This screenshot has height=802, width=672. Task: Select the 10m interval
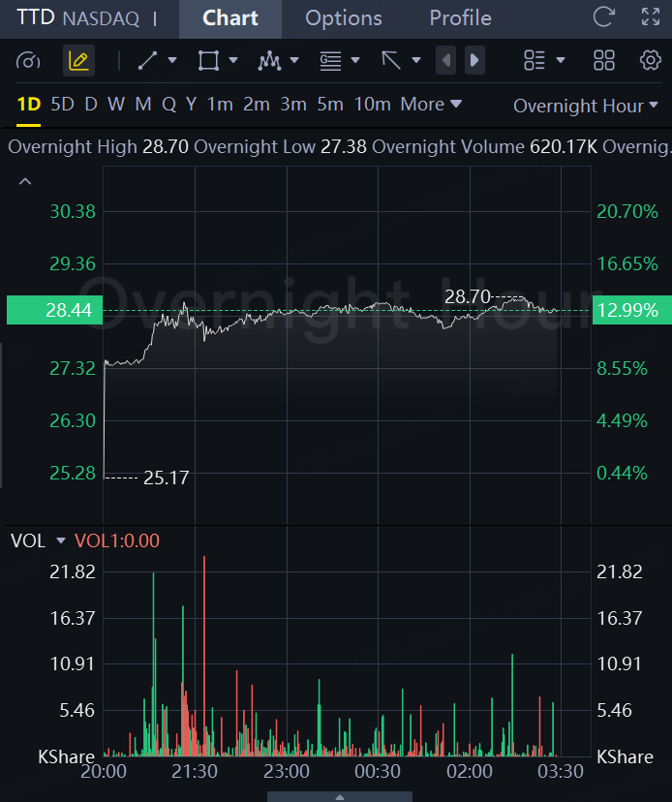click(x=372, y=105)
